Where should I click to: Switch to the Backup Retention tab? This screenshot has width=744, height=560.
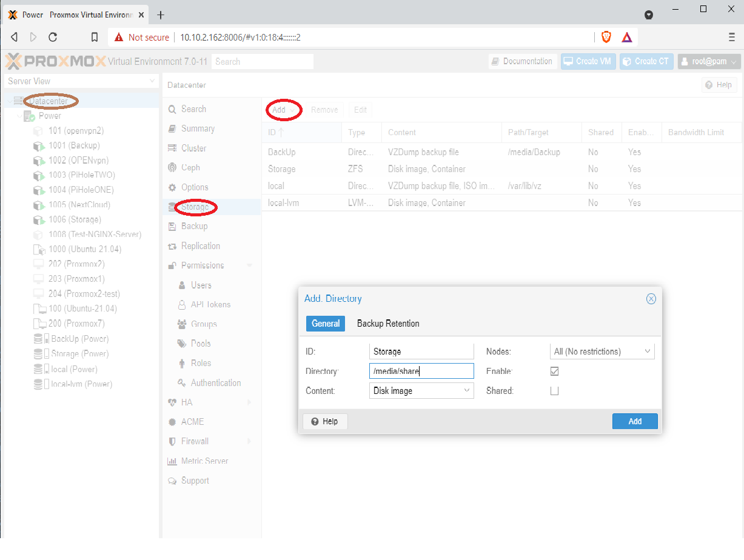[x=388, y=324]
